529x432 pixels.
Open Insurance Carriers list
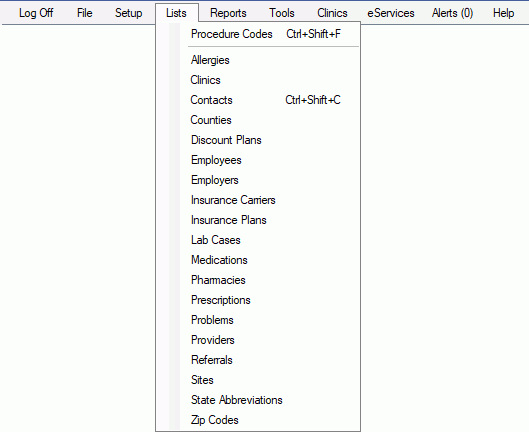pos(258,200)
